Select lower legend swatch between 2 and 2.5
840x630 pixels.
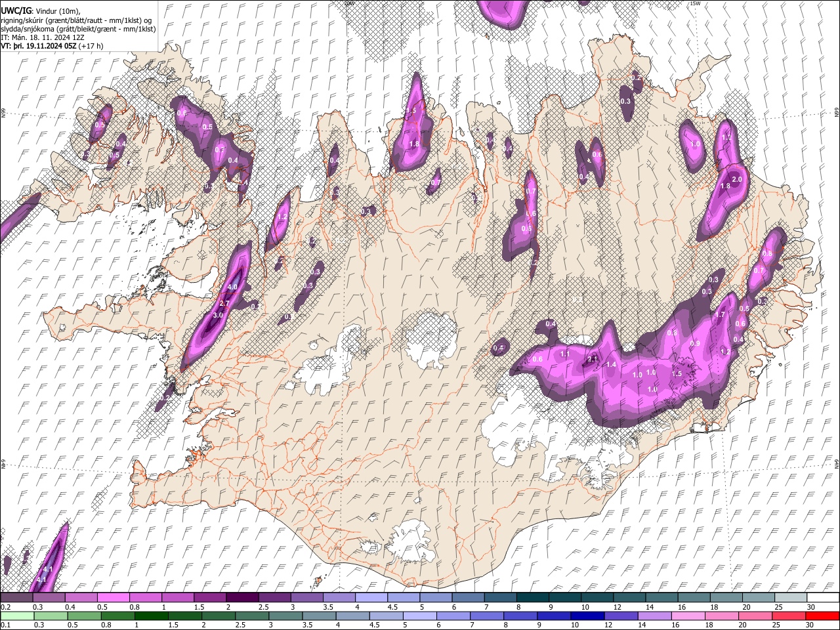(219, 616)
